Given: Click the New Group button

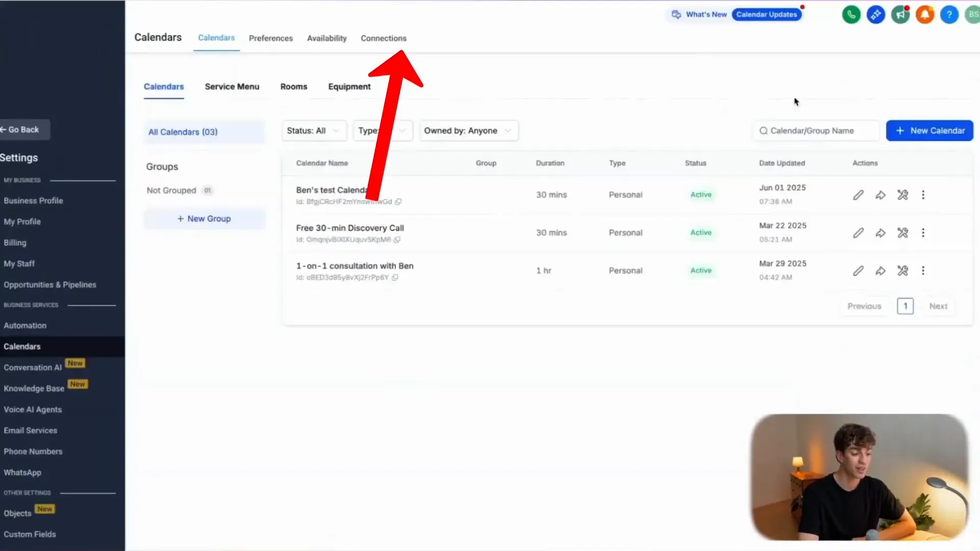Looking at the screenshot, I should [x=204, y=218].
